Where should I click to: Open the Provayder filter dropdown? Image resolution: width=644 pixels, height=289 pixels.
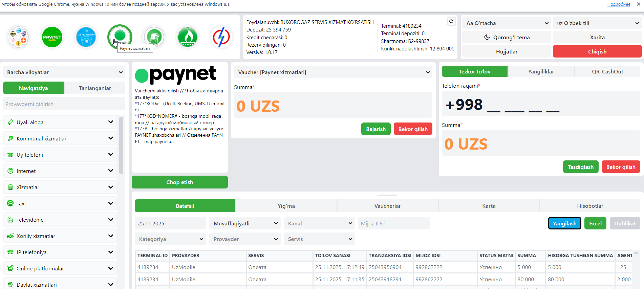(245, 239)
